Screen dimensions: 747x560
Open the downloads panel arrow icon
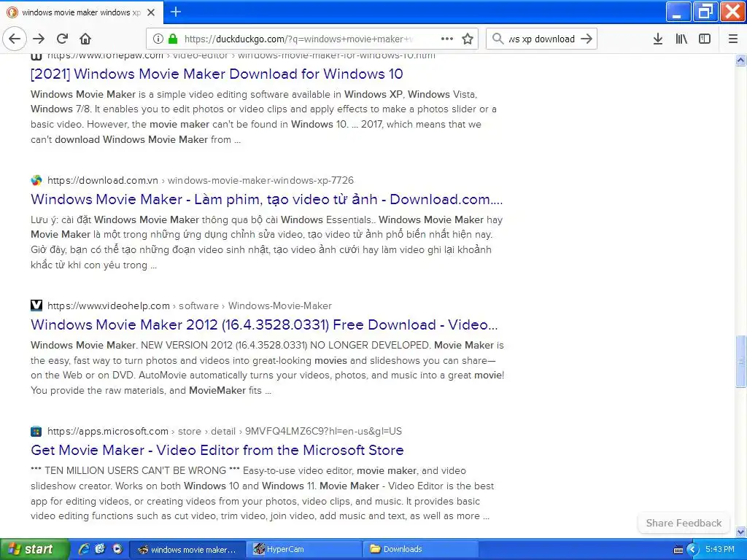[x=658, y=39]
